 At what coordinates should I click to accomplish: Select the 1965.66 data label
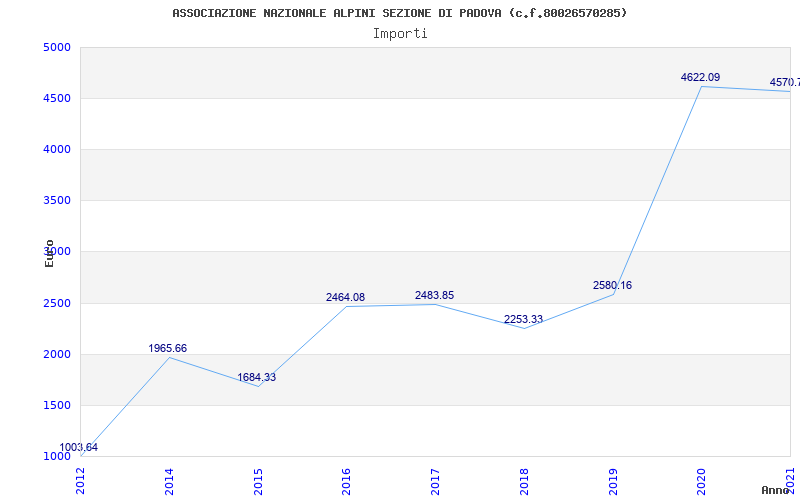(x=167, y=348)
